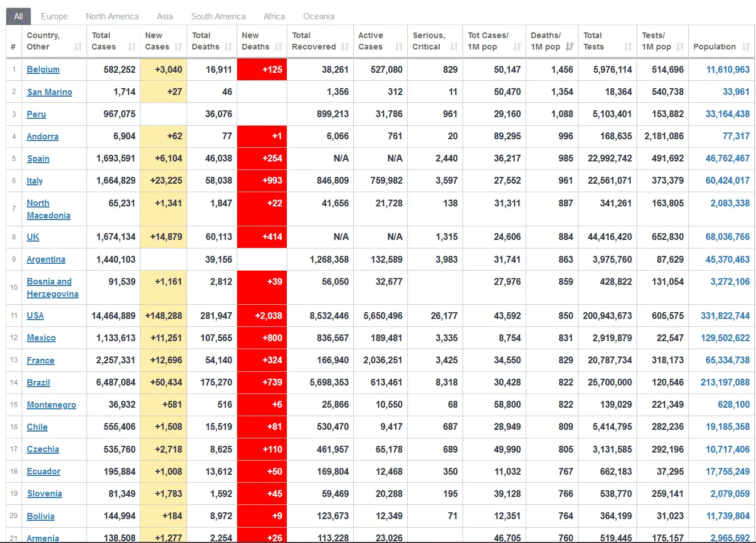
Task: Click sort arrows for New Cases
Action: coord(179,47)
